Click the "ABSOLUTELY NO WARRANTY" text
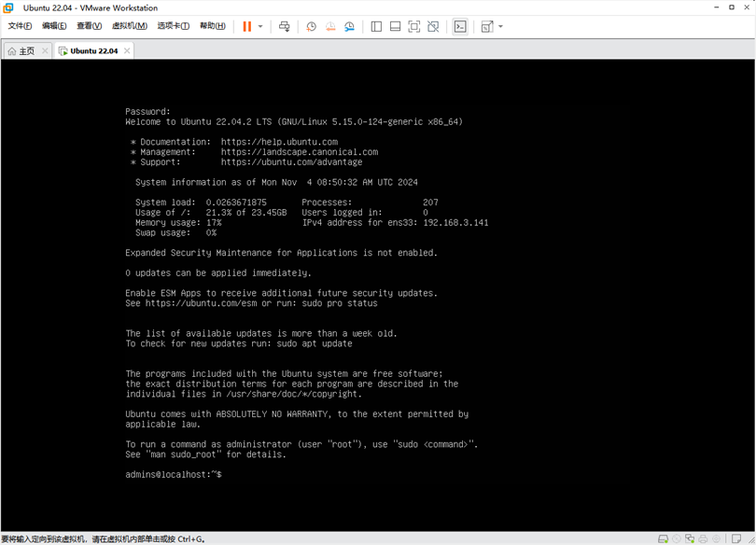The height and width of the screenshot is (545, 756). [x=273, y=414]
